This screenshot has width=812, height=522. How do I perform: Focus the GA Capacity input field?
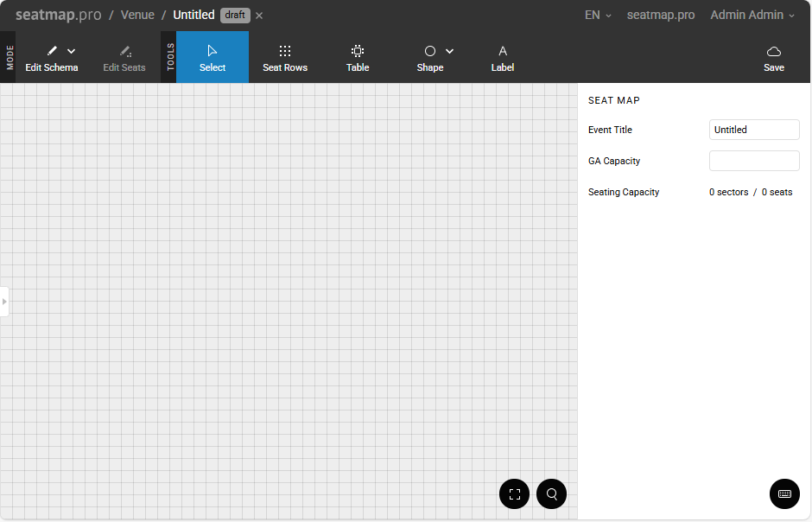pos(754,161)
